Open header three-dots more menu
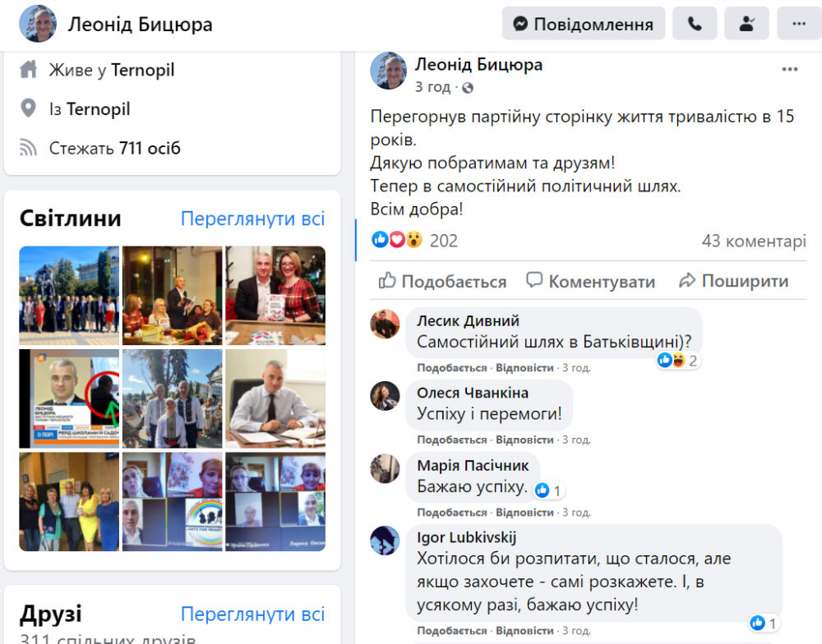This screenshot has width=822, height=644. (x=799, y=24)
